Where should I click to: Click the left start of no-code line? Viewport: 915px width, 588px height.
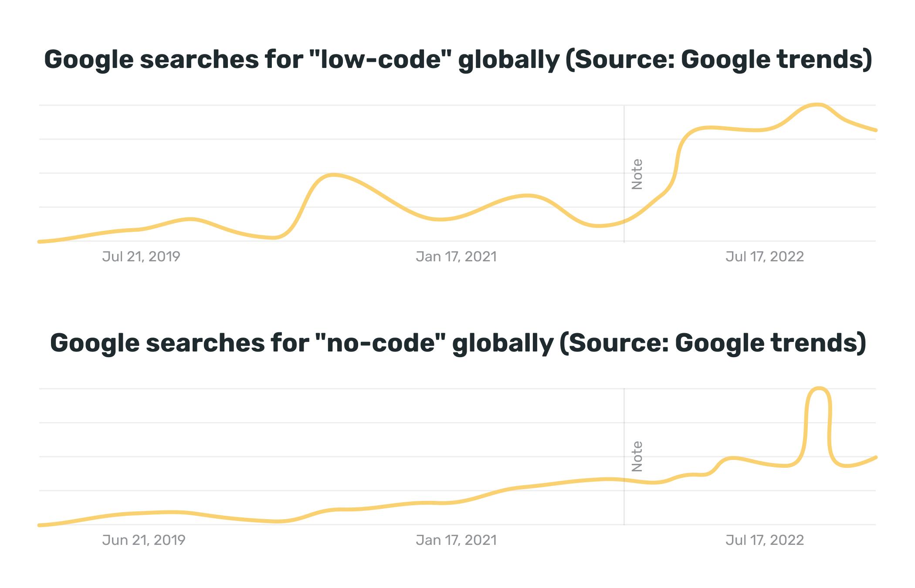click(x=40, y=525)
